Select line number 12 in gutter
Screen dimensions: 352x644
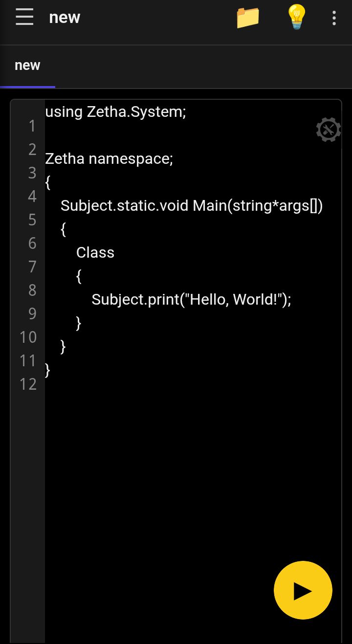28,384
